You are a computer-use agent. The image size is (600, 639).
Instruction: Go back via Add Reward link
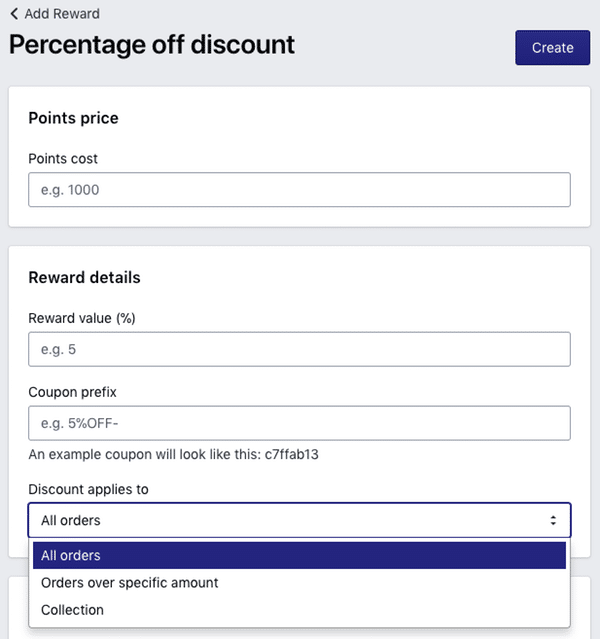coord(62,14)
